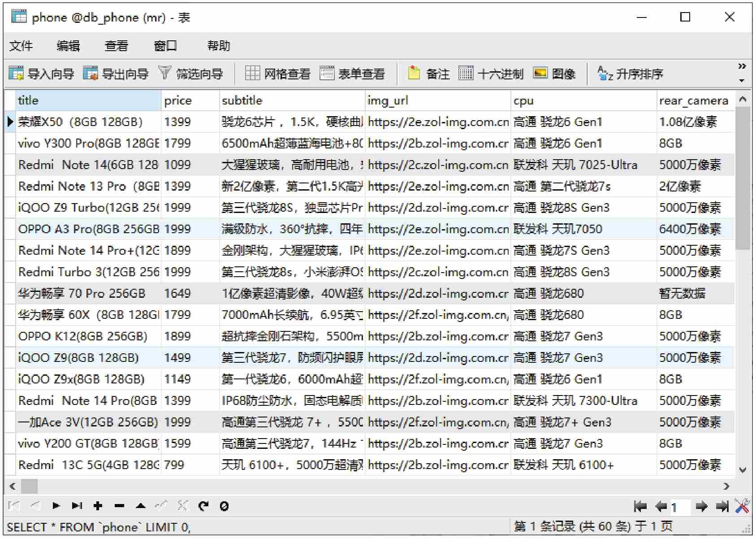Switch to 表单查看 form view
The image size is (756, 539).
pyautogui.click(x=352, y=74)
